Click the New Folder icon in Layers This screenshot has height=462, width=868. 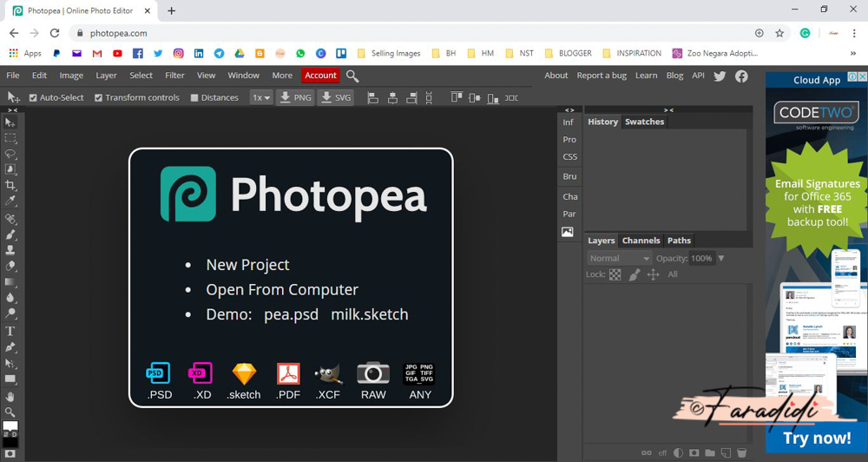(x=710, y=452)
